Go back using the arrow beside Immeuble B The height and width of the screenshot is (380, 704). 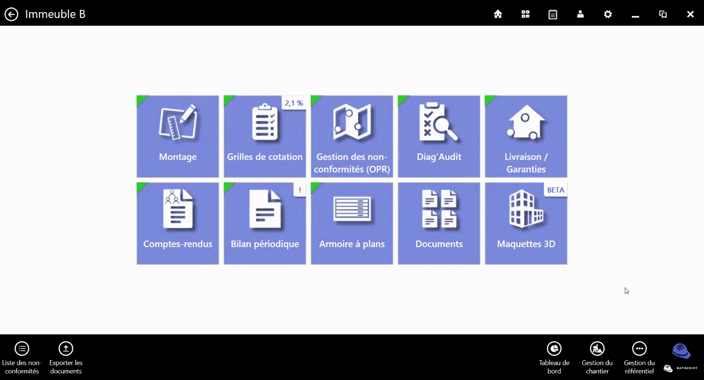click(11, 14)
